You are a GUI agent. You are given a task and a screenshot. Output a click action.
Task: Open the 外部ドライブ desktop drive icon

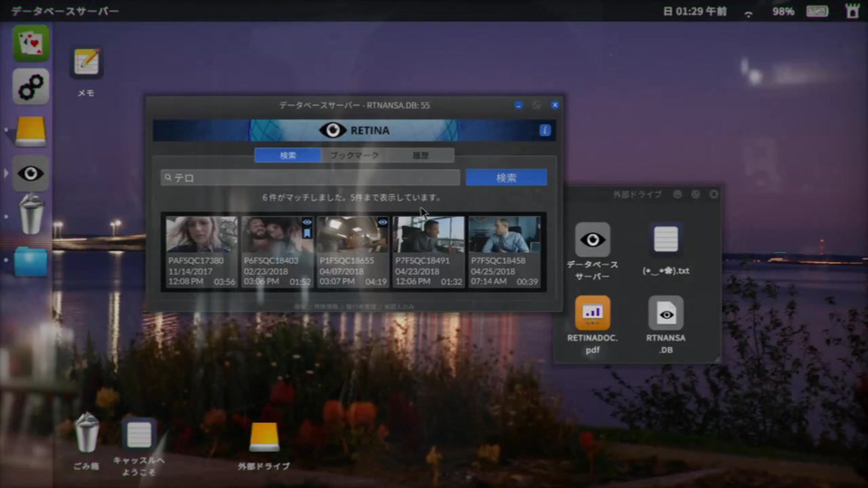click(x=264, y=437)
